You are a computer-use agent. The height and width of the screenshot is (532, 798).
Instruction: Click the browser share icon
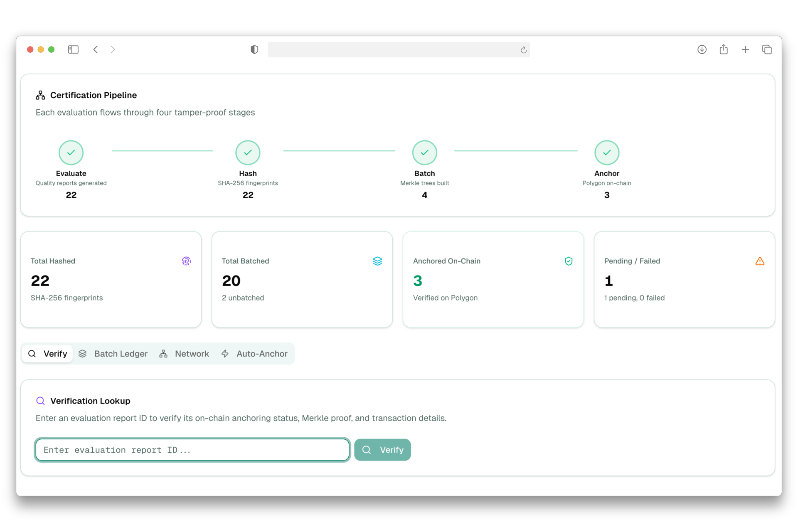724,49
